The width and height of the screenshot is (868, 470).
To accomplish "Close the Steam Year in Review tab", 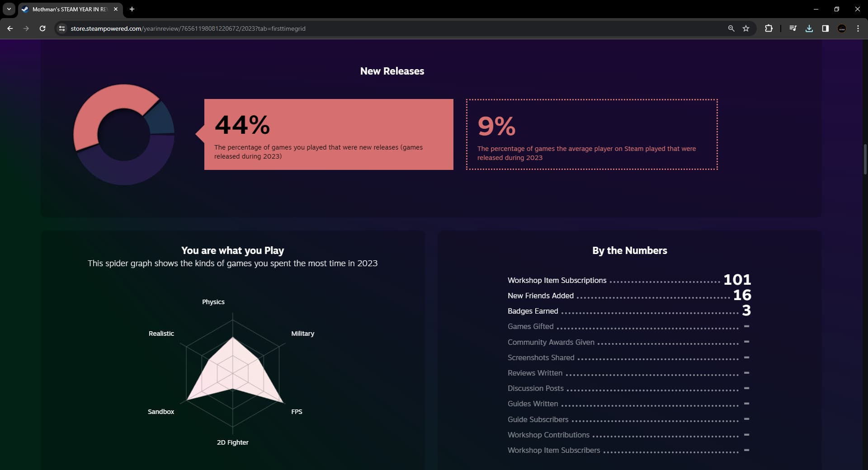I will pyautogui.click(x=116, y=9).
